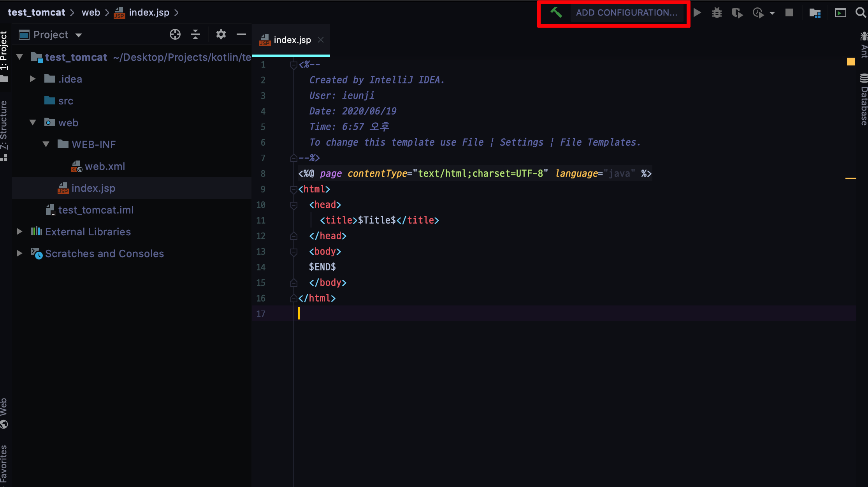Expand the .idea folder
Screen dimensions: 868x487
tap(33, 79)
